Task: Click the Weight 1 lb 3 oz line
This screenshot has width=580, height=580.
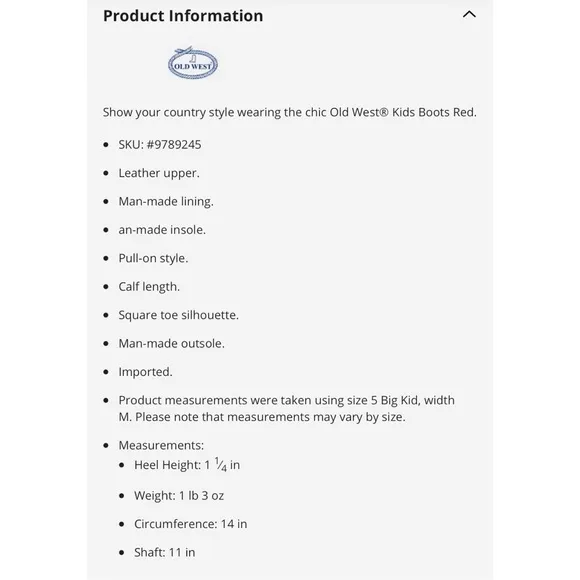Action: click(x=179, y=496)
